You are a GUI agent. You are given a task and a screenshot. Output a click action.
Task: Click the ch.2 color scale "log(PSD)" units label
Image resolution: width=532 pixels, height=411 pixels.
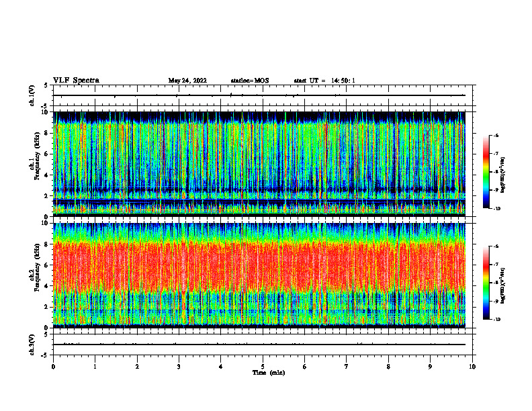coord(503,285)
